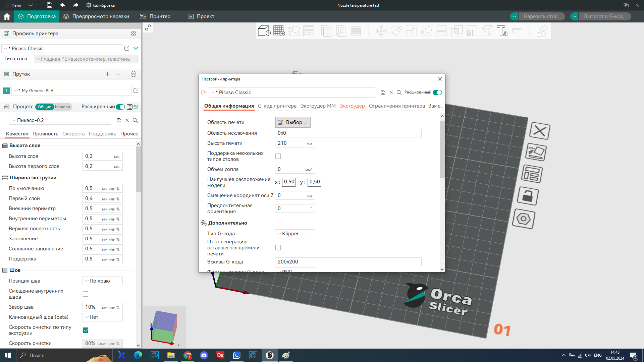644x362 pixels.
Task: Enable multiple bed types support checkbox
Action: (x=278, y=156)
